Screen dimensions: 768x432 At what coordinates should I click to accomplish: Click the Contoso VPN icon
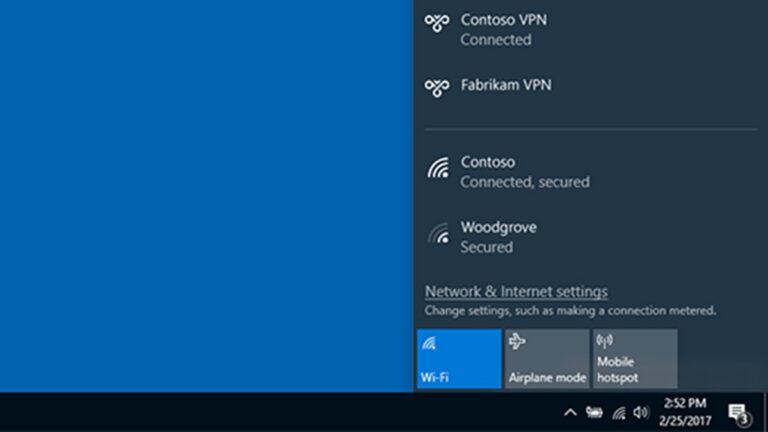pyautogui.click(x=437, y=23)
